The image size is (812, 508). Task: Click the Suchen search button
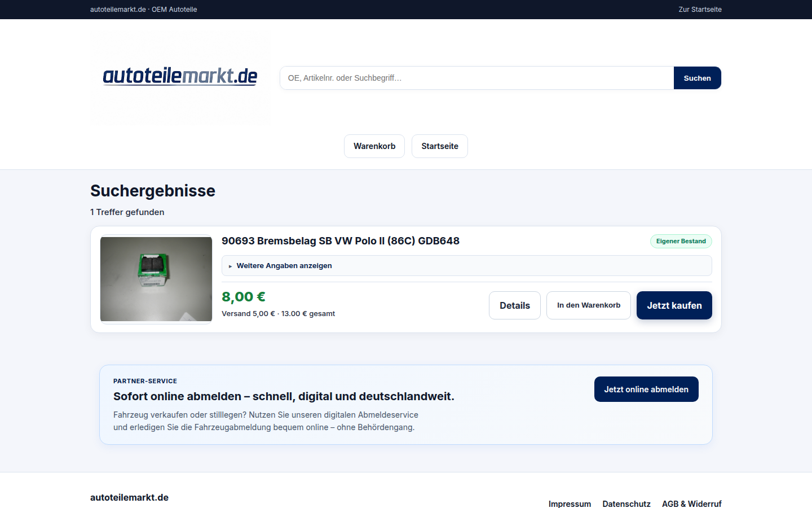(x=697, y=78)
